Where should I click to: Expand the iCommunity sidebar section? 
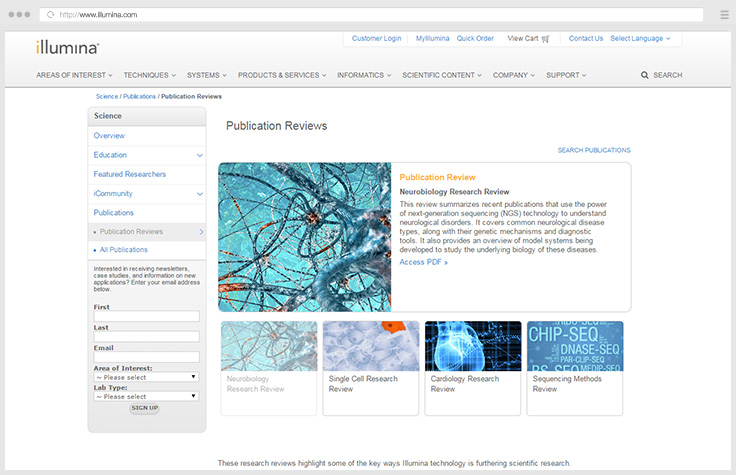coord(200,194)
